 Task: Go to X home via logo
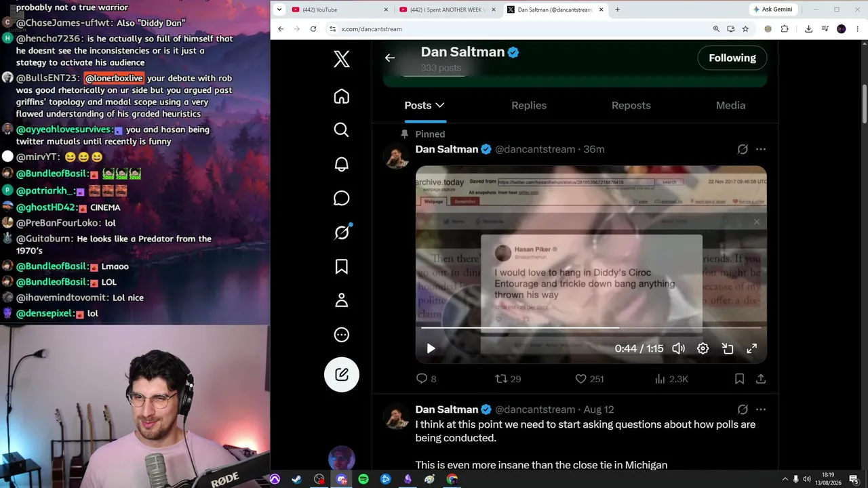[342, 59]
